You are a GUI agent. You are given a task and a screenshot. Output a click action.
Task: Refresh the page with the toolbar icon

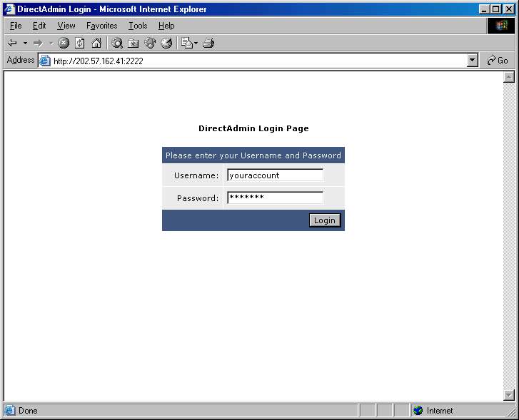[80, 43]
